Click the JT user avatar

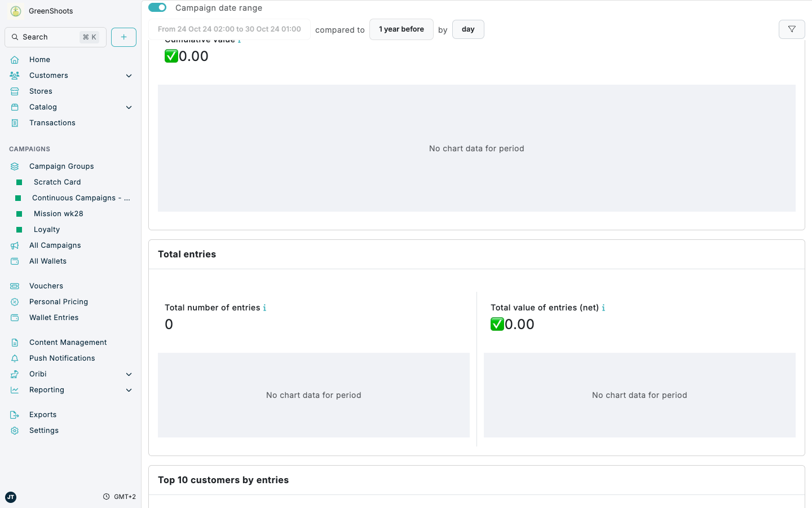(11, 497)
